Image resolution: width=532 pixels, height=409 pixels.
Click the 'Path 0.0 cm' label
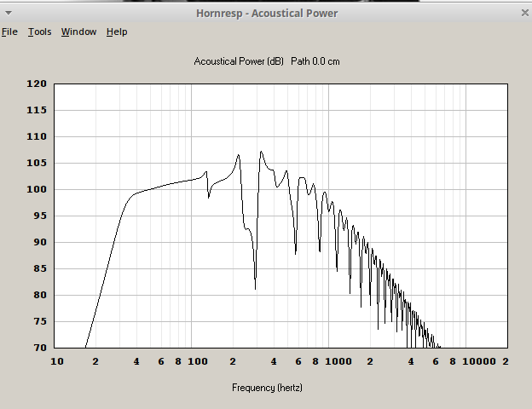click(315, 61)
